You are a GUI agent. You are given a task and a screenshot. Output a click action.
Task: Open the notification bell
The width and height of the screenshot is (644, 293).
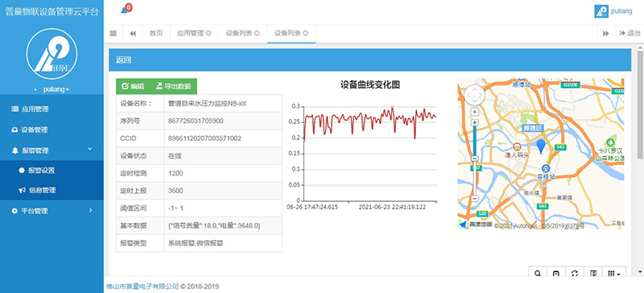[124, 11]
